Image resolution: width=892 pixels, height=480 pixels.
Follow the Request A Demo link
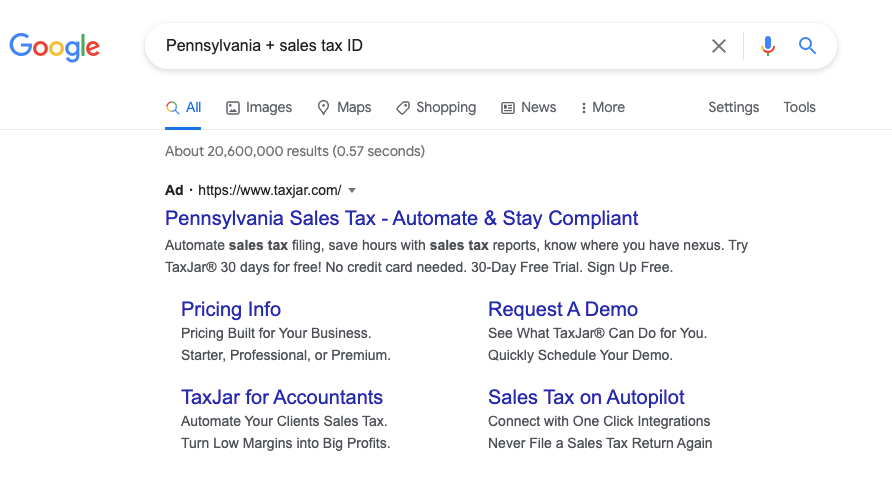pos(562,309)
